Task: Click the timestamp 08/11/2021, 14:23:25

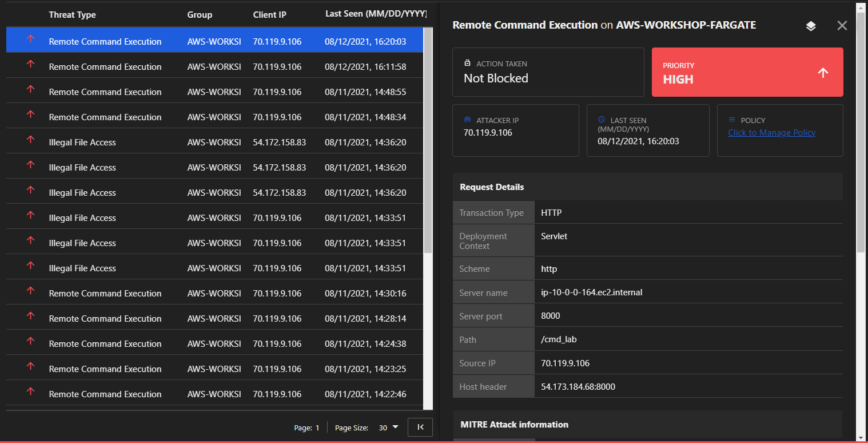Action: (x=365, y=369)
